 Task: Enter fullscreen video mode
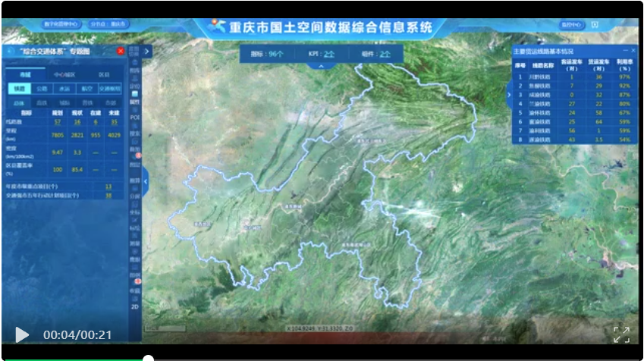click(x=621, y=334)
